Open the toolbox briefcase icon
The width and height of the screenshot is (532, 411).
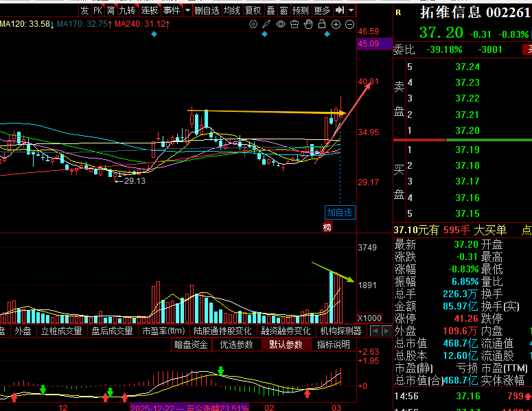(x=294, y=24)
